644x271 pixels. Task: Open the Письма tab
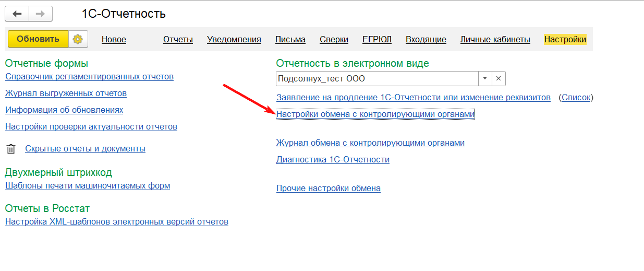(290, 40)
